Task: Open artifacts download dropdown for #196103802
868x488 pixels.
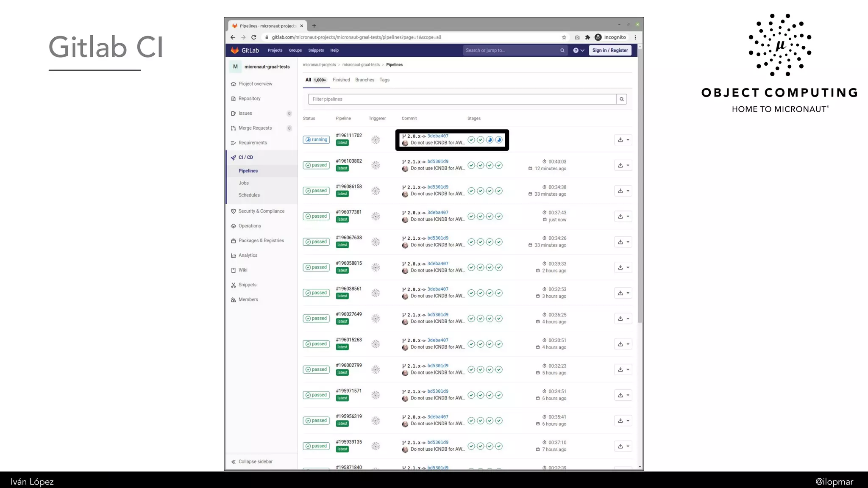Action: pyautogui.click(x=623, y=165)
